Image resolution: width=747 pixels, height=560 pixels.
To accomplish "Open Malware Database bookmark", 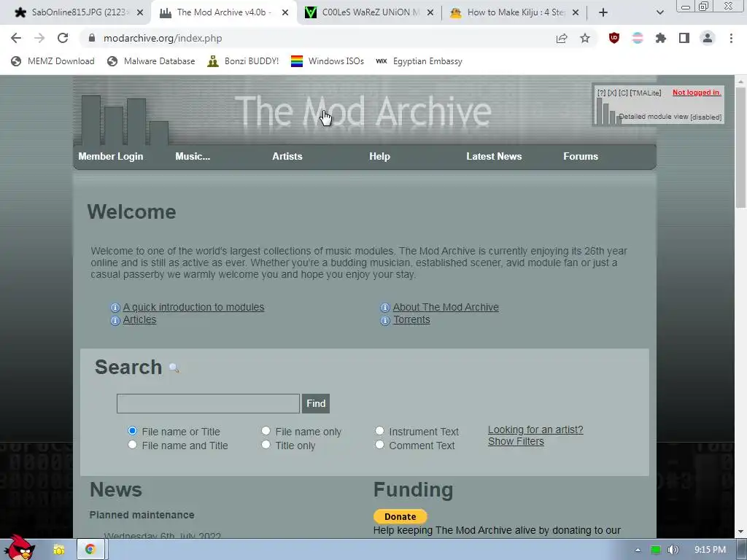I will click(x=151, y=61).
